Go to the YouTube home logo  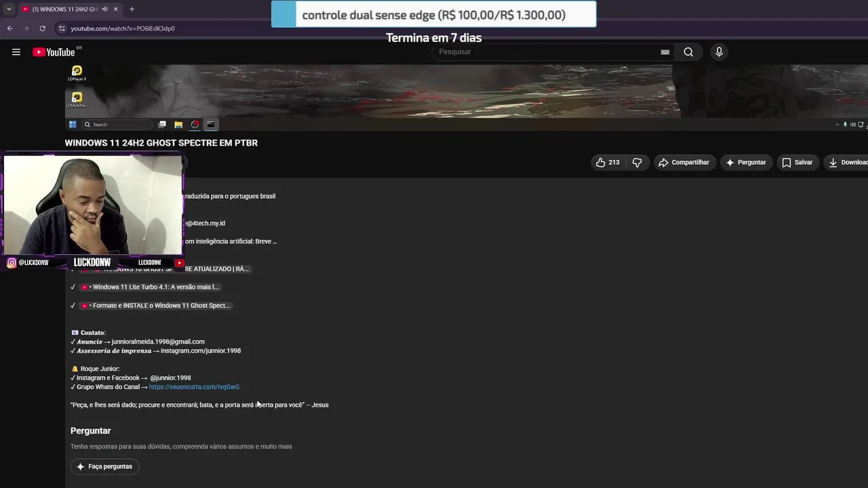pos(54,52)
